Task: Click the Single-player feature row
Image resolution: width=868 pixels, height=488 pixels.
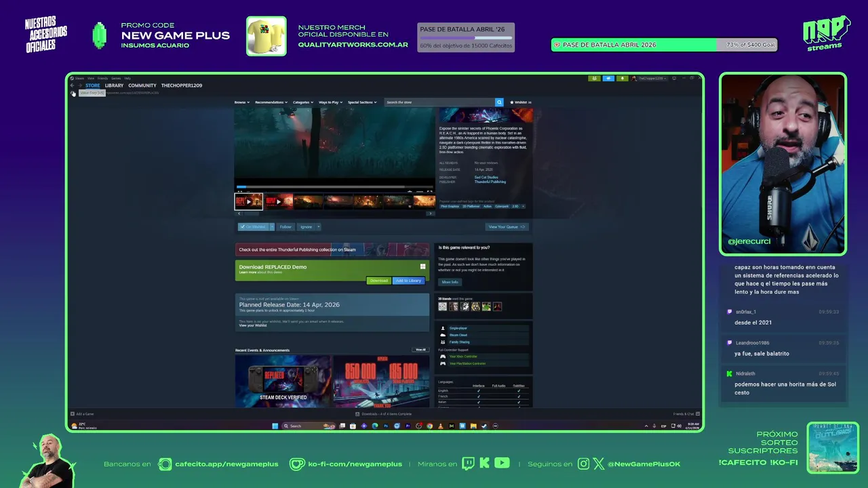Action: tap(483, 328)
